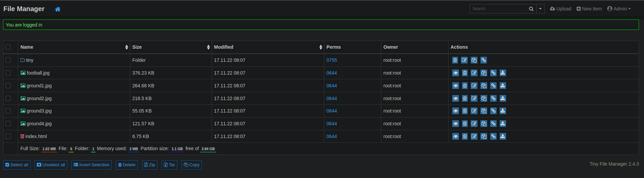Tar the selected files
644x178 pixels.
click(170, 165)
